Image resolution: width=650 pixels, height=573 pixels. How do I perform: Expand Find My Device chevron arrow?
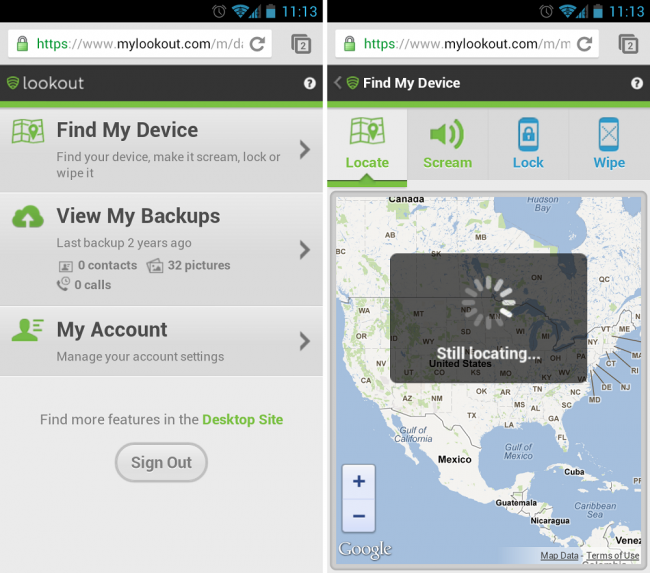click(305, 149)
